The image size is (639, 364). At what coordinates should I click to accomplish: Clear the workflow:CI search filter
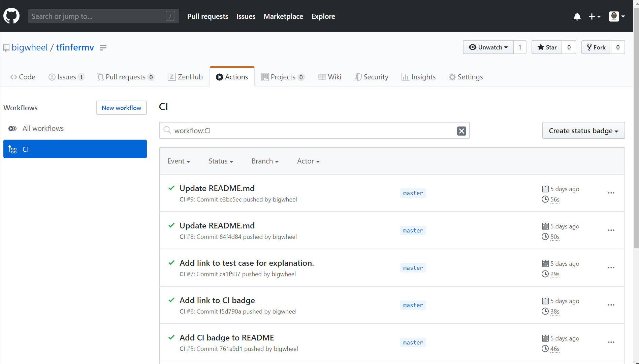[x=461, y=131]
